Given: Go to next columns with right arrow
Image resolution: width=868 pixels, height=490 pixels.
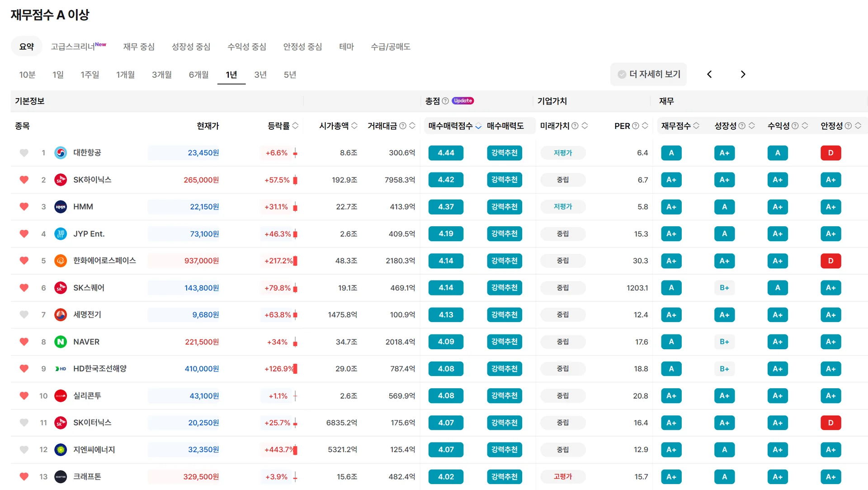Looking at the screenshot, I should pyautogui.click(x=743, y=74).
